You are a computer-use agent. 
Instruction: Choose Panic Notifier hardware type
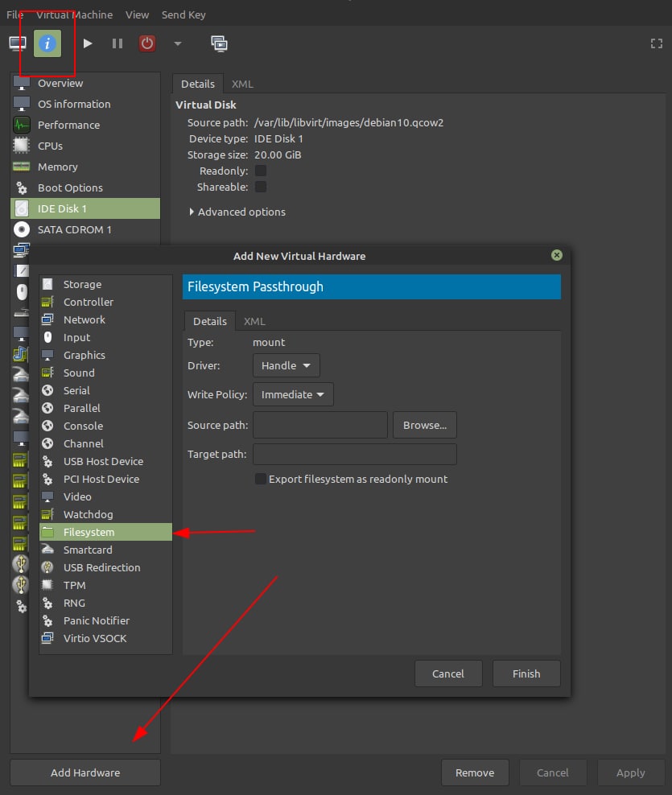(106, 620)
